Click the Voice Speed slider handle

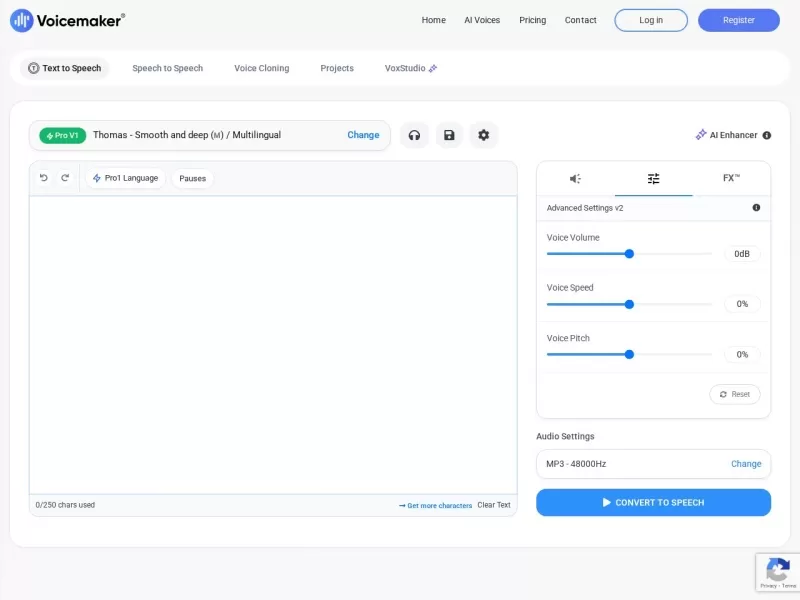[629, 304]
